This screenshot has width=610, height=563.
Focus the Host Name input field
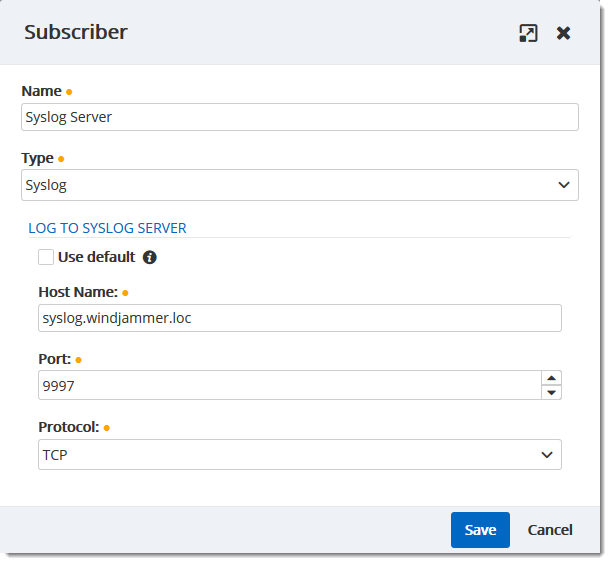[x=299, y=318]
